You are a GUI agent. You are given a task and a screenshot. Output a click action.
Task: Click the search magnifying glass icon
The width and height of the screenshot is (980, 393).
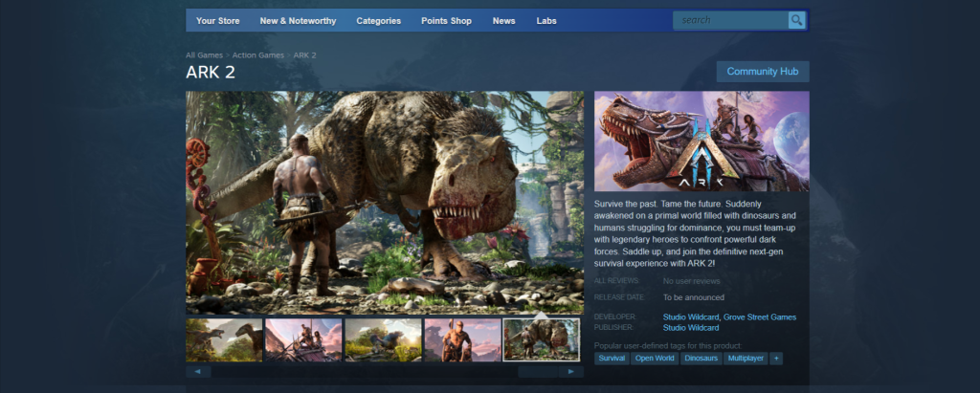(796, 20)
